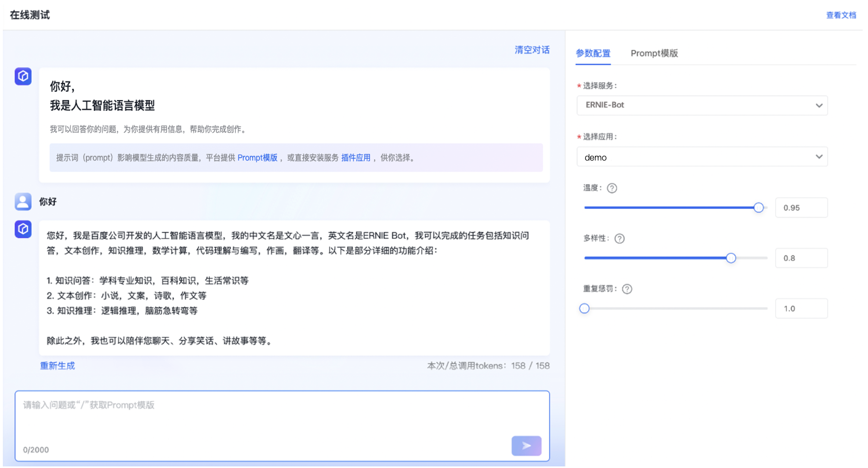
Task: Click the 0/2000 character counter
Action: pyautogui.click(x=36, y=450)
